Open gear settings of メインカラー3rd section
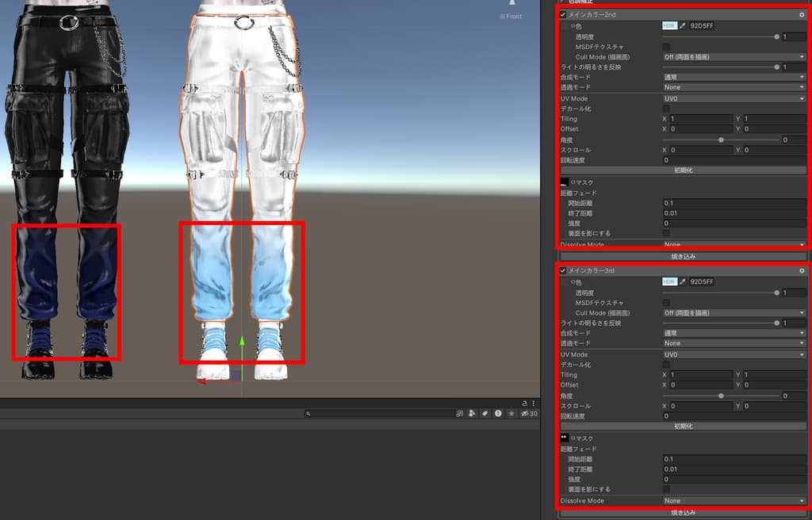 tap(802, 271)
